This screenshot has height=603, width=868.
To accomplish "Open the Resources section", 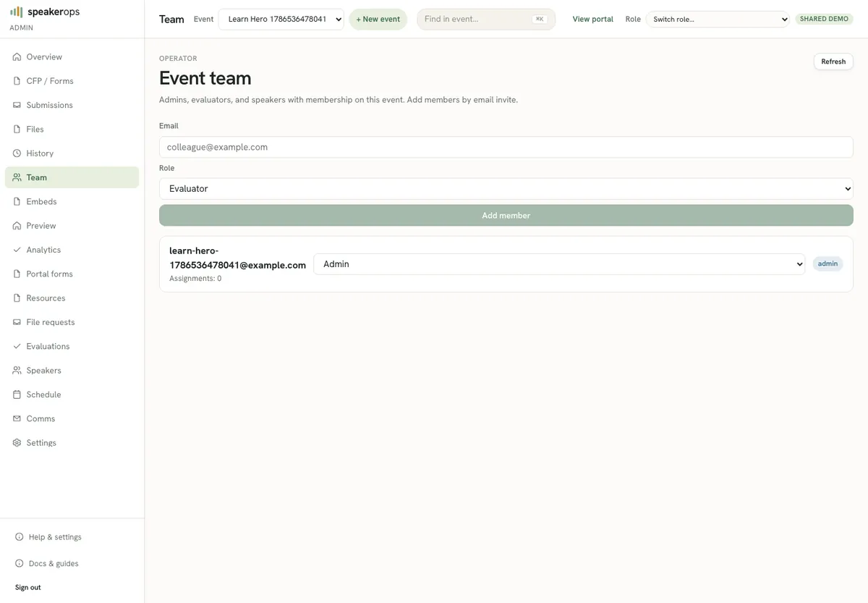I will click(x=72, y=298).
